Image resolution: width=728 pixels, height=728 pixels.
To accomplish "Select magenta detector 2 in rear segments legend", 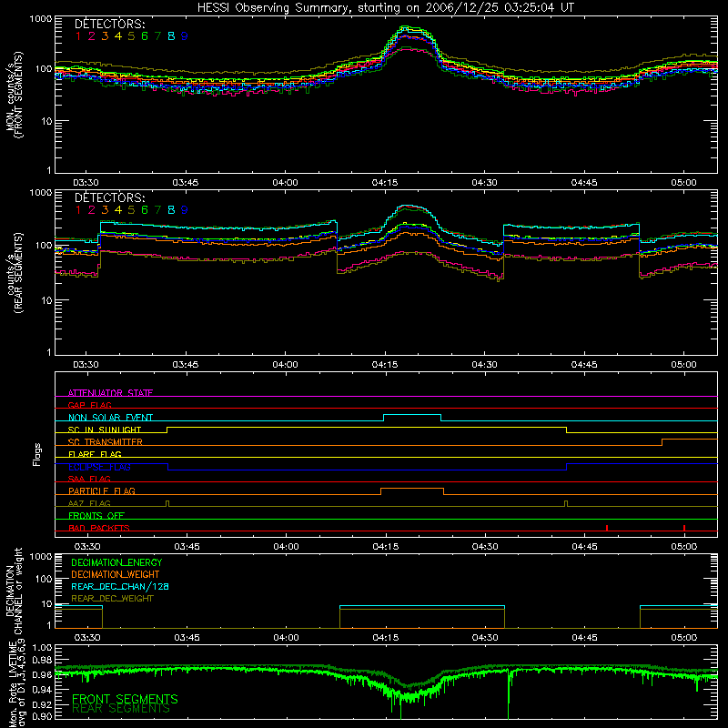I will tap(92, 210).
